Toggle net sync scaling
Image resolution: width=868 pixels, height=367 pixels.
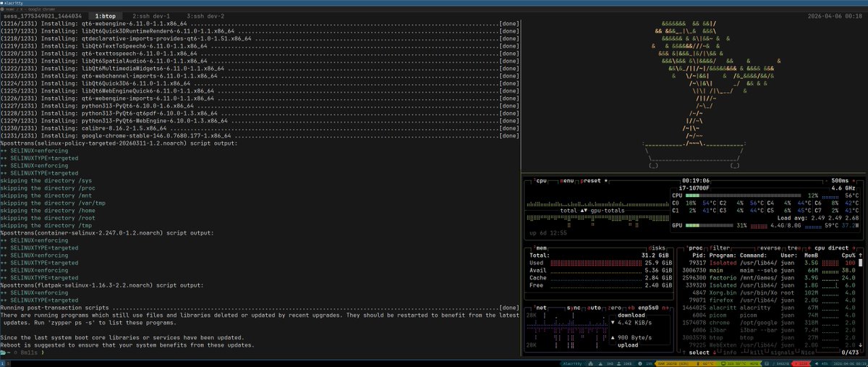574,308
